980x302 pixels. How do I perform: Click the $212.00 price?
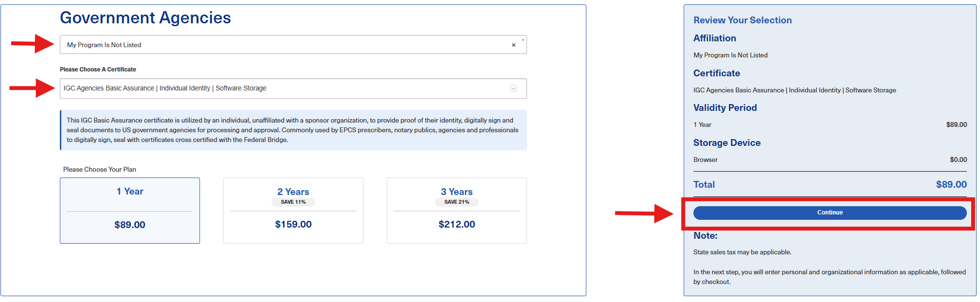click(x=457, y=224)
